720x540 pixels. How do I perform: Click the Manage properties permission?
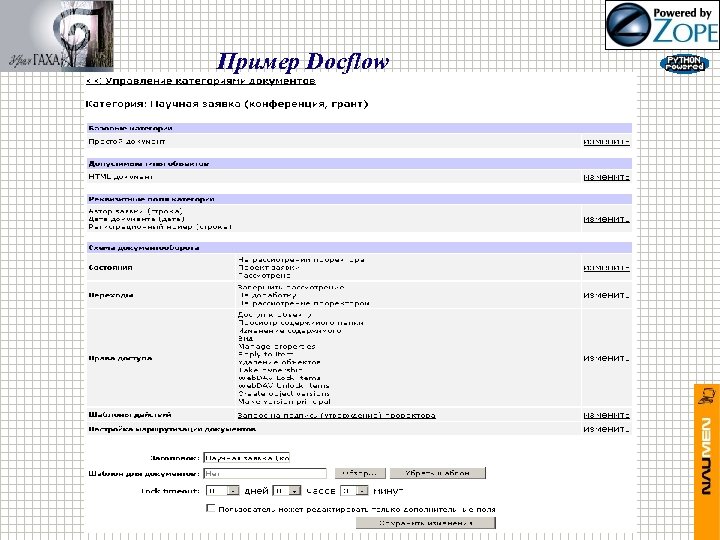tap(277, 347)
